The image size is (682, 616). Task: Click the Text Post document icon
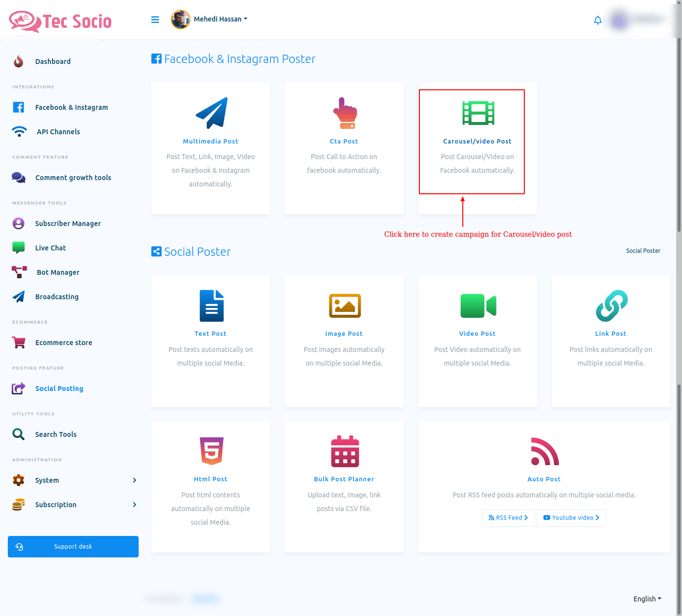pyautogui.click(x=211, y=306)
